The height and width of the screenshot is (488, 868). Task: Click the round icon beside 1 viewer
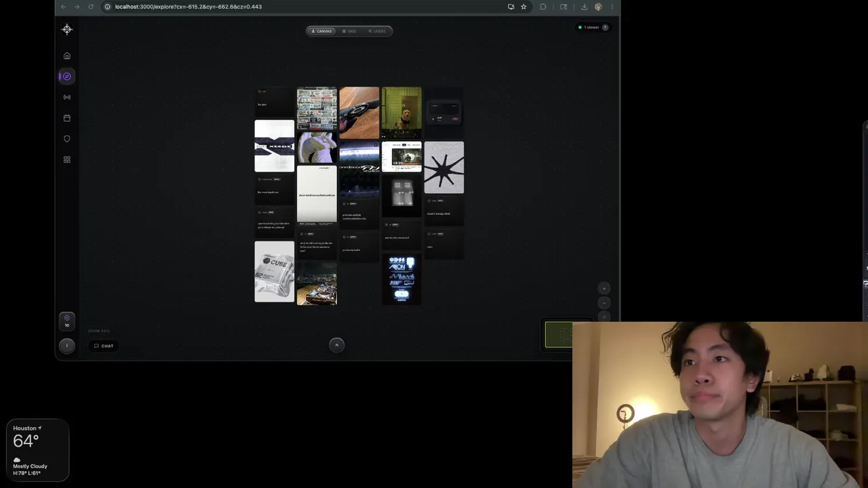606,28
